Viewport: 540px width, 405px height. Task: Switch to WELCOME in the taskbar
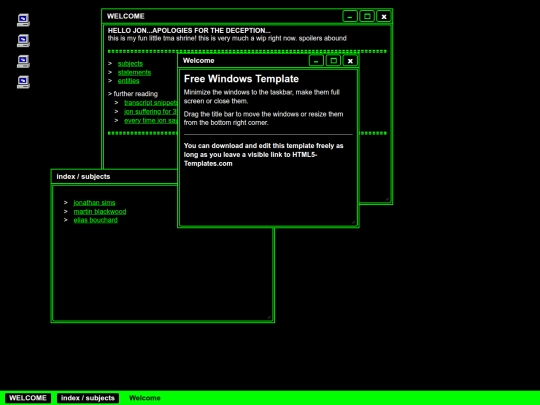28,398
